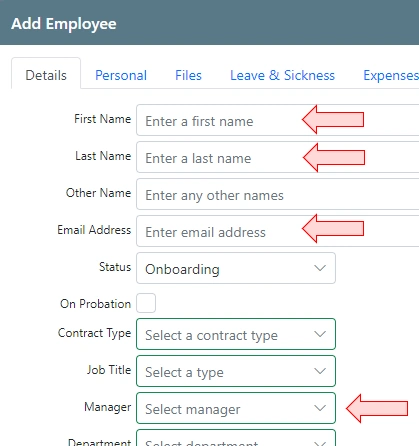The width and height of the screenshot is (419, 446).
Task: Click the chevron in Contract Type field
Action: (320, 334)
